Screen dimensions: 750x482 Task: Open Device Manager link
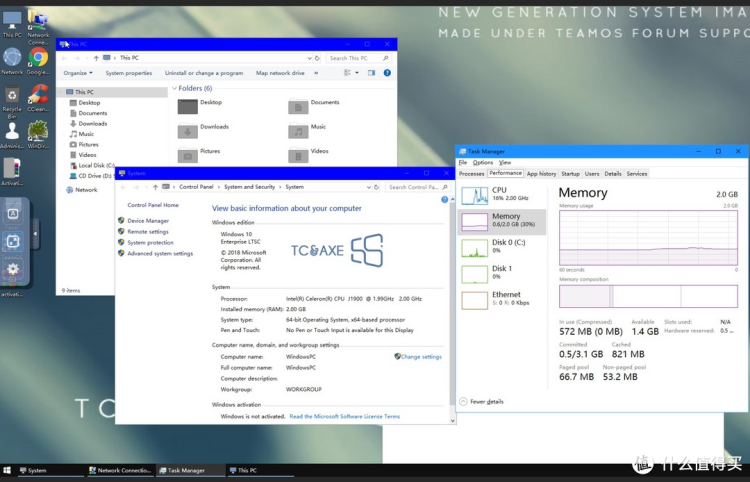coord(148,221)
